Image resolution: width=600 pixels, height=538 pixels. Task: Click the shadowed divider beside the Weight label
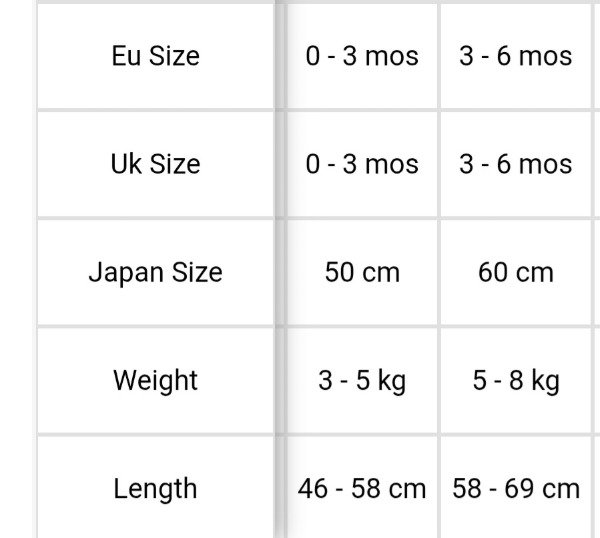281,380
